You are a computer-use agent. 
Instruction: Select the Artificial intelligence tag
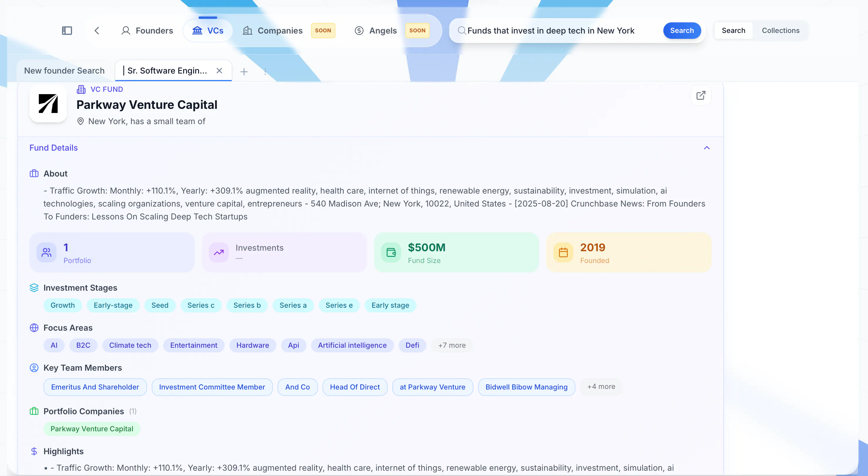pos(352,346)
